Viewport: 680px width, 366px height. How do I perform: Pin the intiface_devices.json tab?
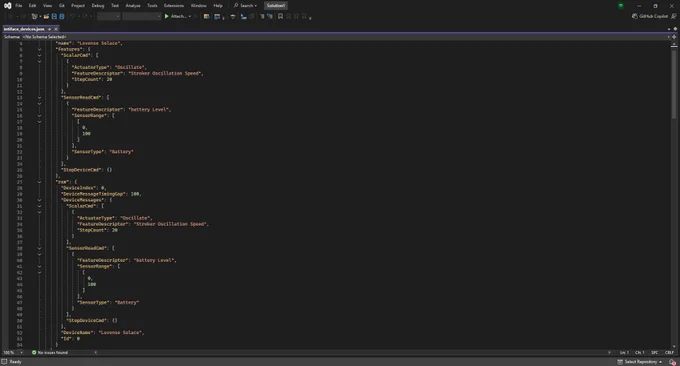49,29
